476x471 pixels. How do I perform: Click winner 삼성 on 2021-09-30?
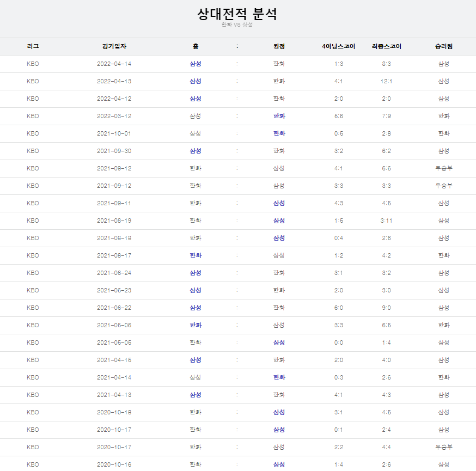[444, 151]
